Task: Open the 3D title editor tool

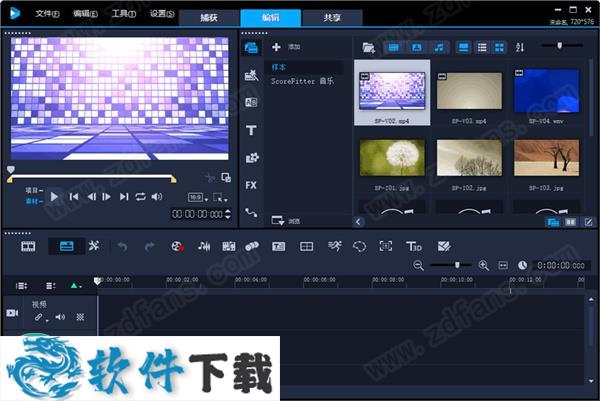Action: [x=413, y=245]
